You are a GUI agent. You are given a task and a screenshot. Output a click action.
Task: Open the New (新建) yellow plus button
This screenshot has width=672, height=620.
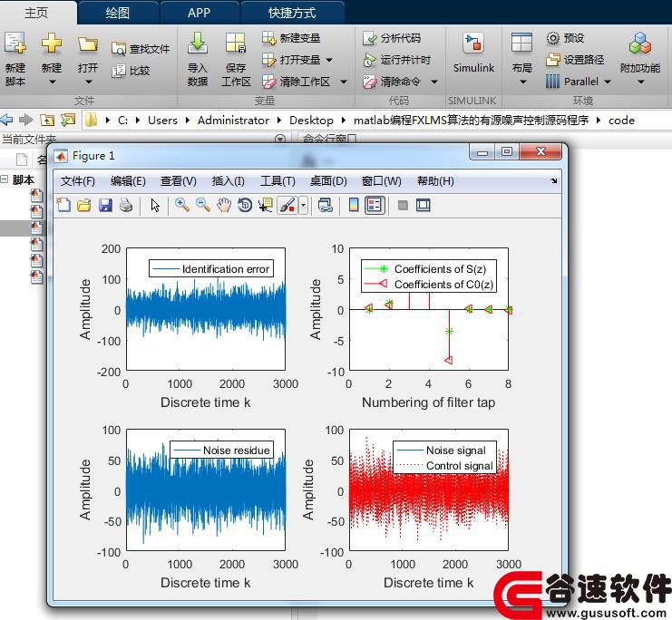pyautogui.click(x=51, y=44)
